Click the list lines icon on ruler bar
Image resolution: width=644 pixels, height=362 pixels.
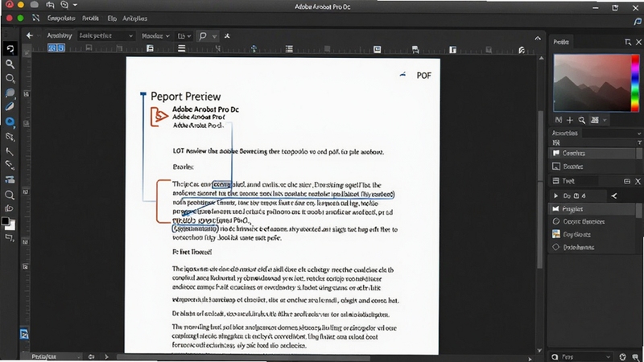[289, 49]
